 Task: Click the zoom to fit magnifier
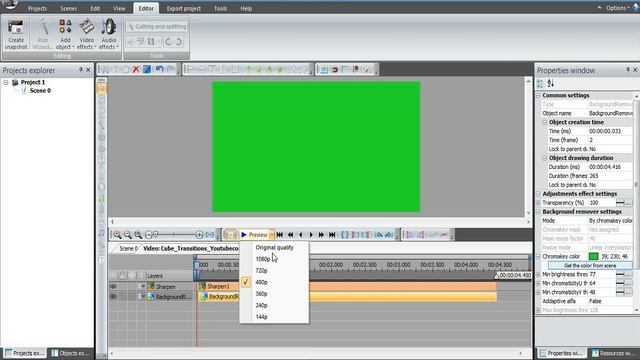[x=138, y=235]
